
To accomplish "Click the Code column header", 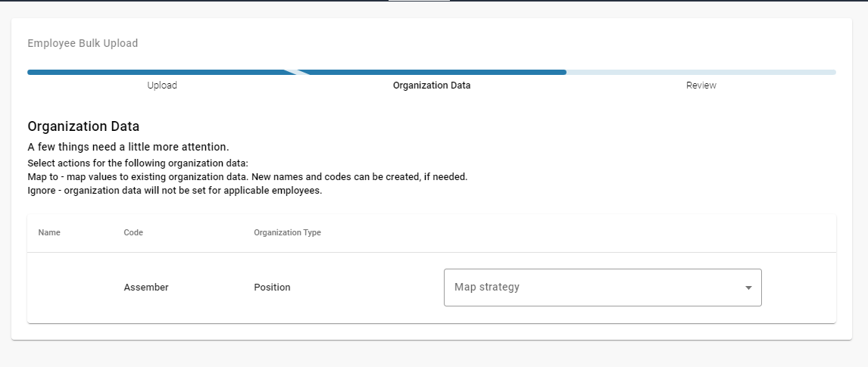I will click(x=133, y=232).
